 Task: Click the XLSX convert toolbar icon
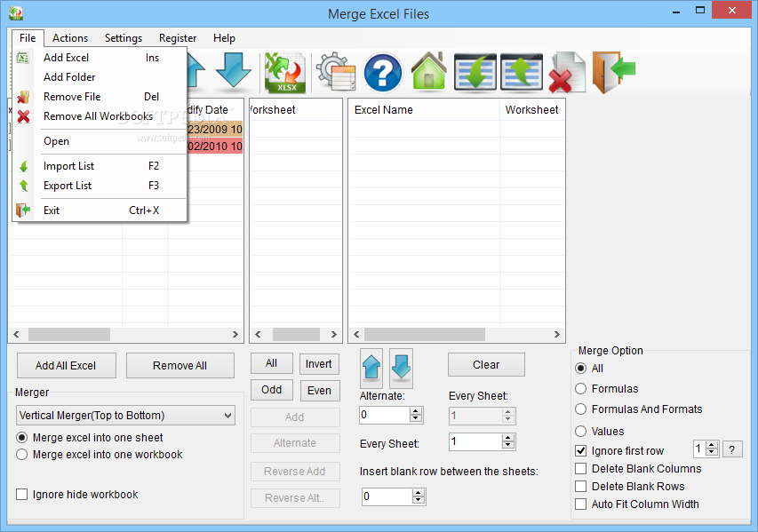tap(285, 73)
